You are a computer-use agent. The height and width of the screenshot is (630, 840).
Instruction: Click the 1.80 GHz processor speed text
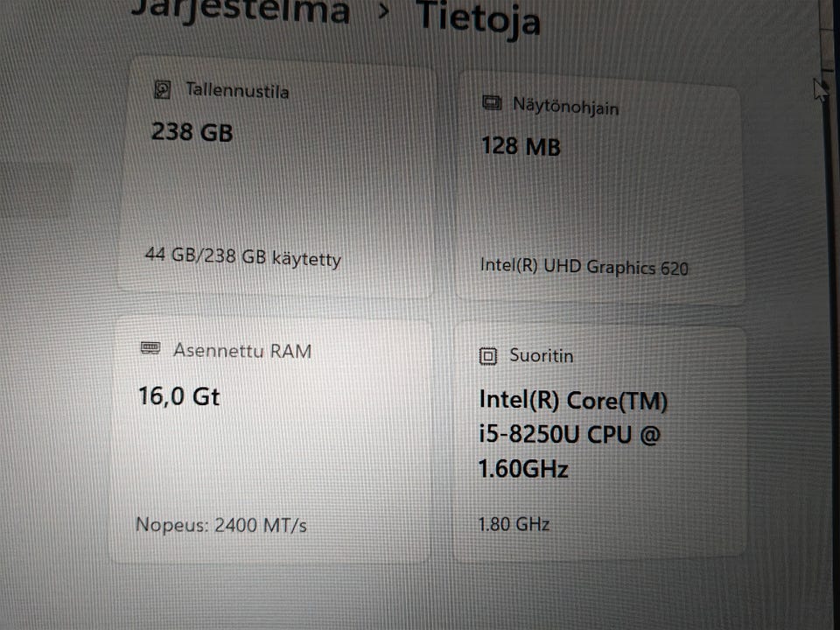[x=514, y=525]
